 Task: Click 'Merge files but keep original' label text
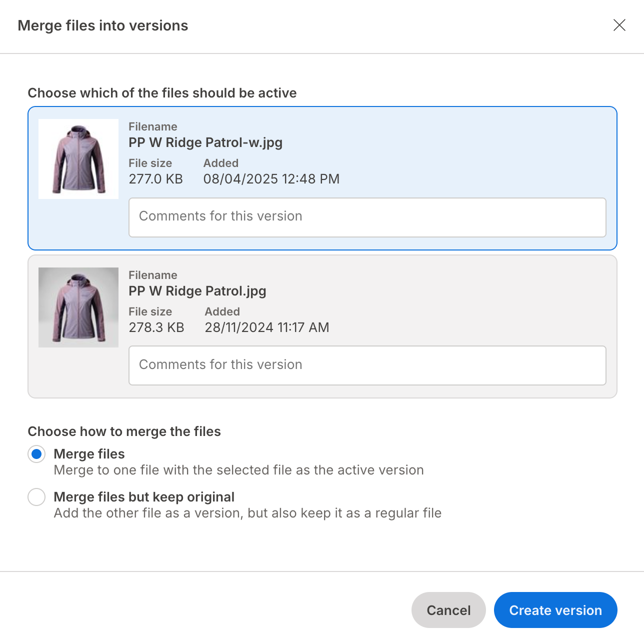144,497
